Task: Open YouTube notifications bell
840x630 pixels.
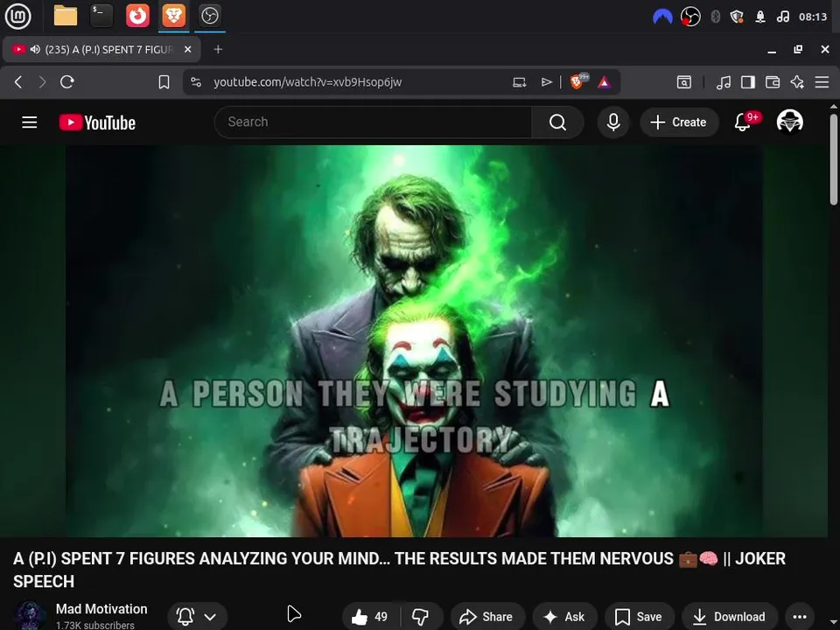Action: tap(743, 122)
